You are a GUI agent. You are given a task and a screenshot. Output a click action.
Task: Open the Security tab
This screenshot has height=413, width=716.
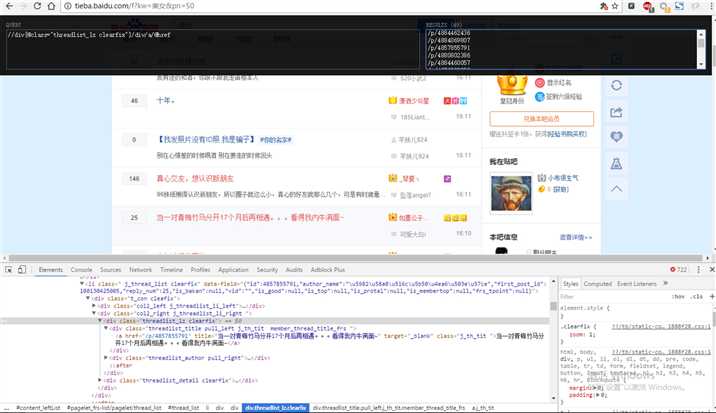[x=267, y=270]
